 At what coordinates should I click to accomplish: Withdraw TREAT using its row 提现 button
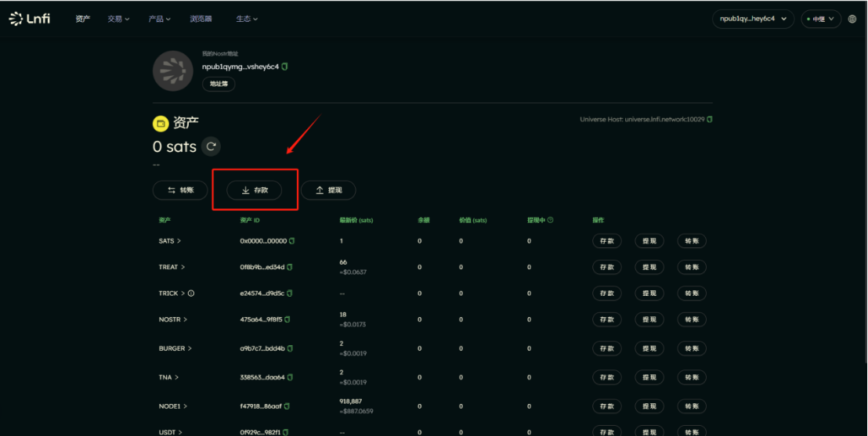649,267
